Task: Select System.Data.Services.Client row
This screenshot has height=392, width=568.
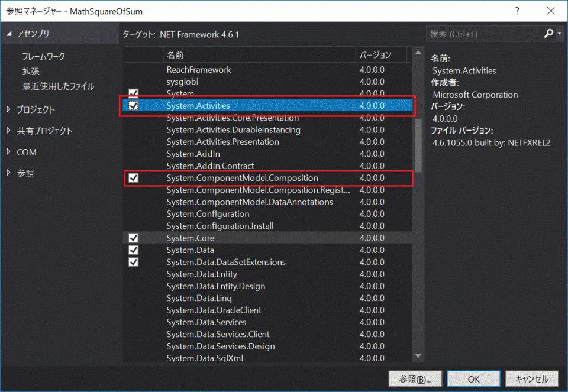Action: point(267,333)
